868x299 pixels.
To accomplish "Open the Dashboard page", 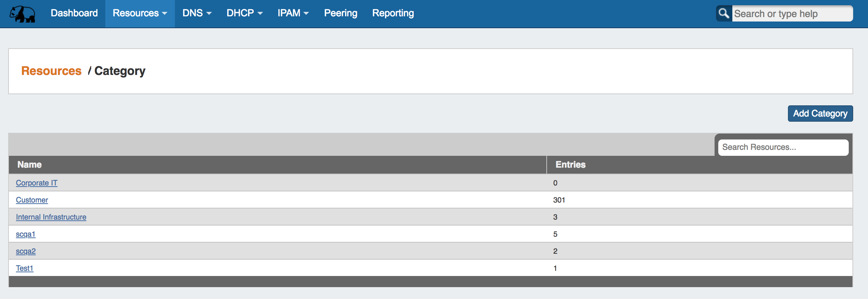I will click(74, 13).
